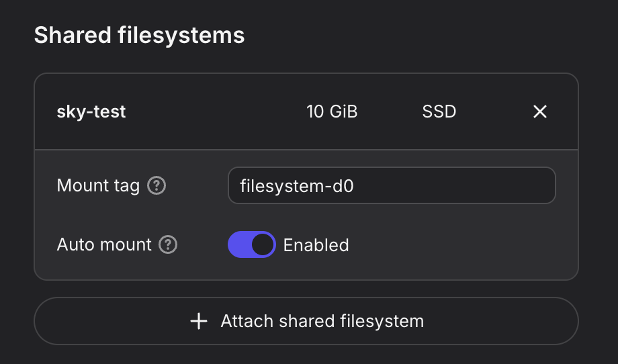Click the dark knob of Auto mount switch
618x364 pixels.
click(263, 245)
